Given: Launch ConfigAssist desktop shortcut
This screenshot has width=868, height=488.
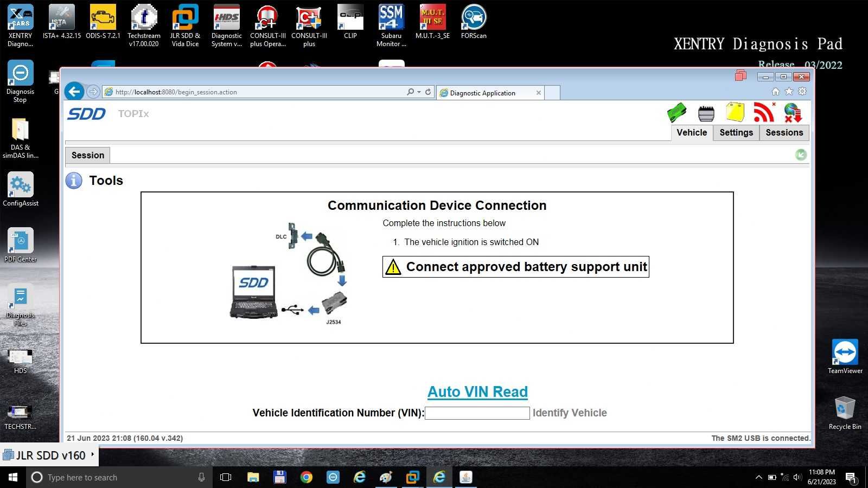Looking at the screenshot, I should pyautogui.click(x=21, y=189).
